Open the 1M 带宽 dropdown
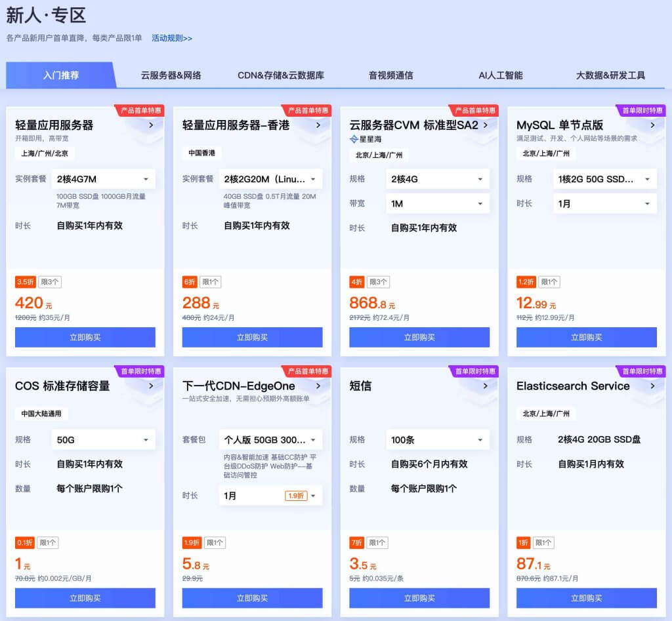 (438, 204)
